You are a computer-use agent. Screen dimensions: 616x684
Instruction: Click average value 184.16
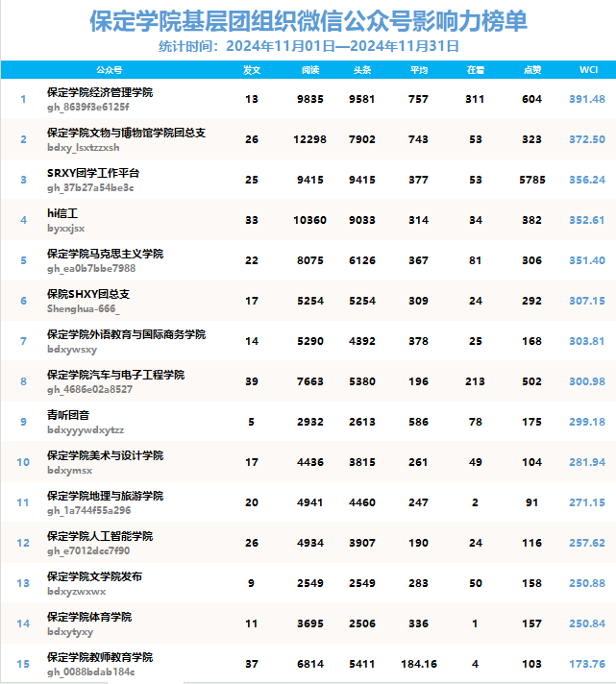(419, 664)
